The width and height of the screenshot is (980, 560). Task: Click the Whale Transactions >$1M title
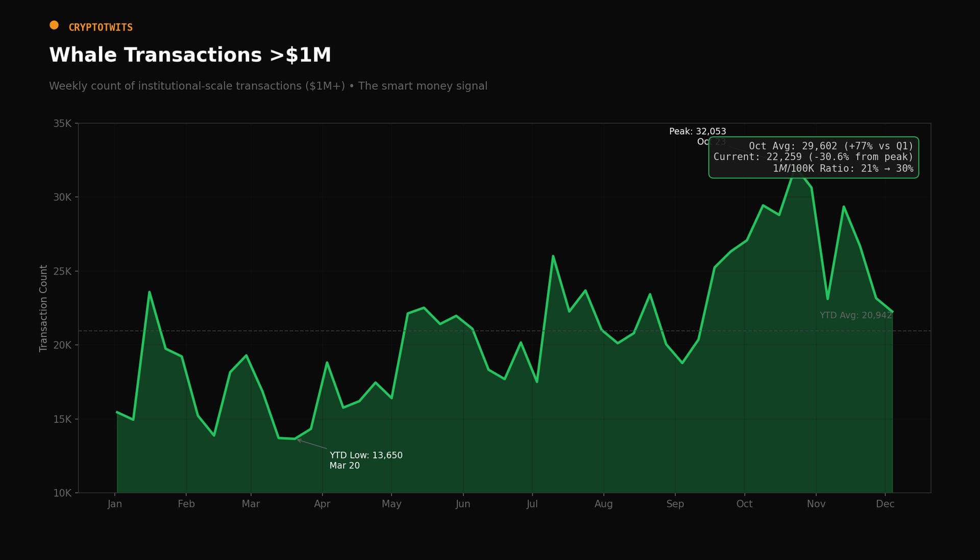pos(190,55)
